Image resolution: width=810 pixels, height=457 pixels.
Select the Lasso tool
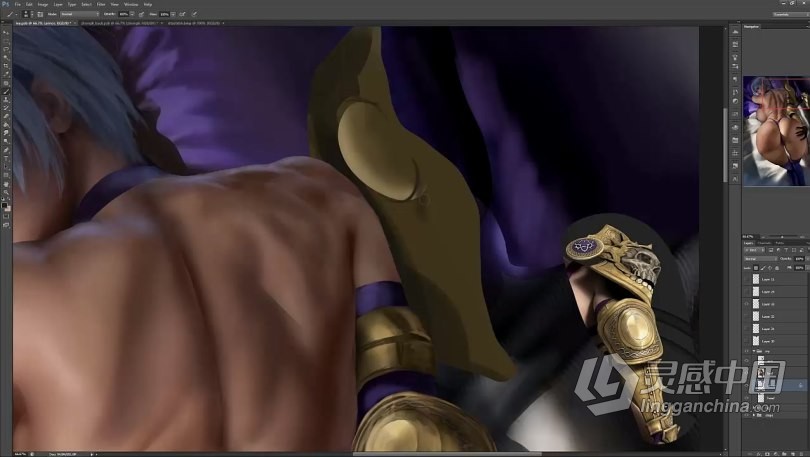(6, 49)
